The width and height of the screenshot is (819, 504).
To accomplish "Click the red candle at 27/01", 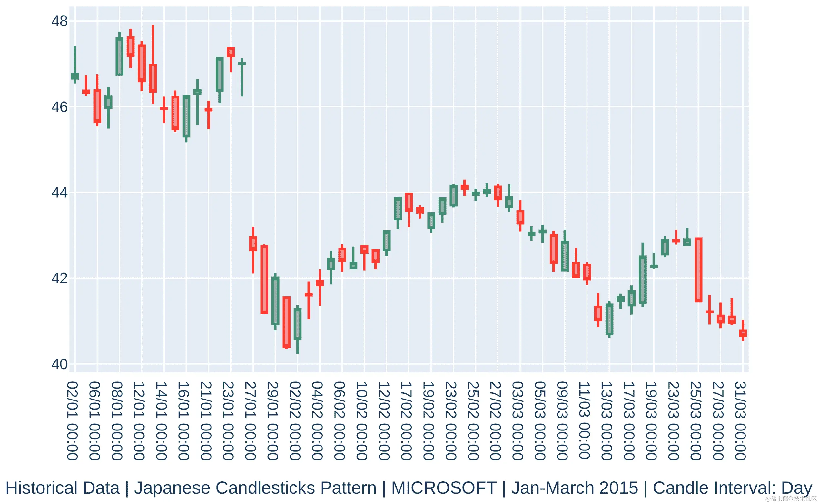I will (x=253, y=244).
